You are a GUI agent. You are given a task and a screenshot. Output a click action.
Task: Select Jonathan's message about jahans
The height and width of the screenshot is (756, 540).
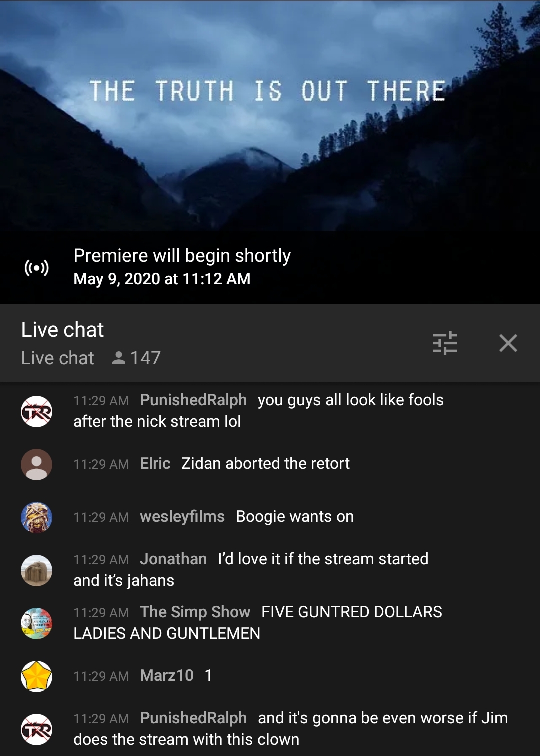251,569
